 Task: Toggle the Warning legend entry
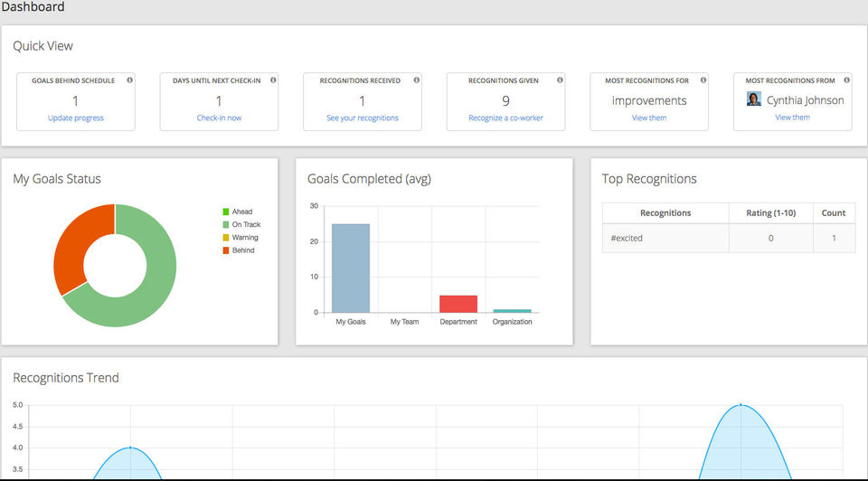[241, 238]
